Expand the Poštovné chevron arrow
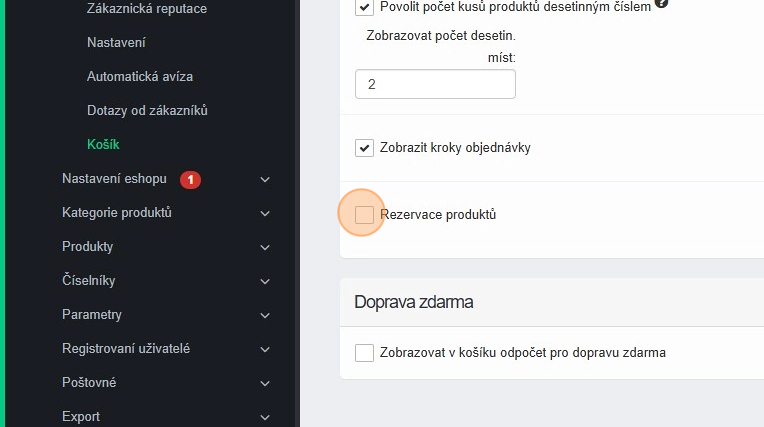Screen dimensions: 764x427 tap(265, 383)
